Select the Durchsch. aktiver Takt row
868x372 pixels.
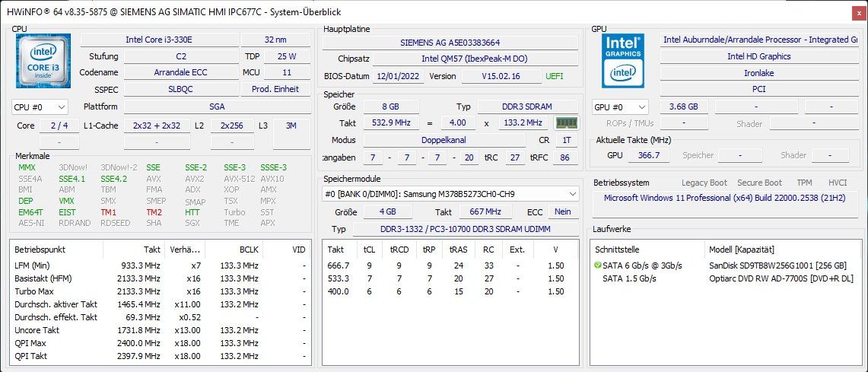pyautogui.click(x=160, y=304)
